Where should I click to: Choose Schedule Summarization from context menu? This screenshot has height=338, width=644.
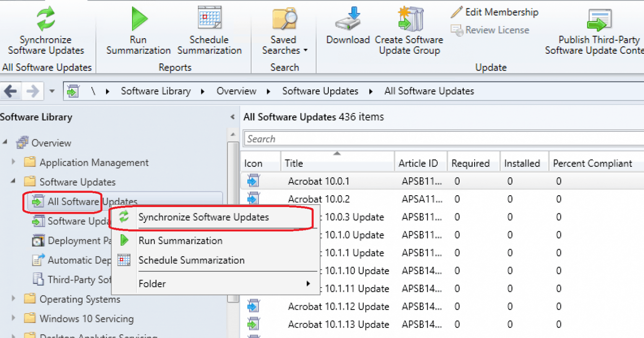pos(216,260)
